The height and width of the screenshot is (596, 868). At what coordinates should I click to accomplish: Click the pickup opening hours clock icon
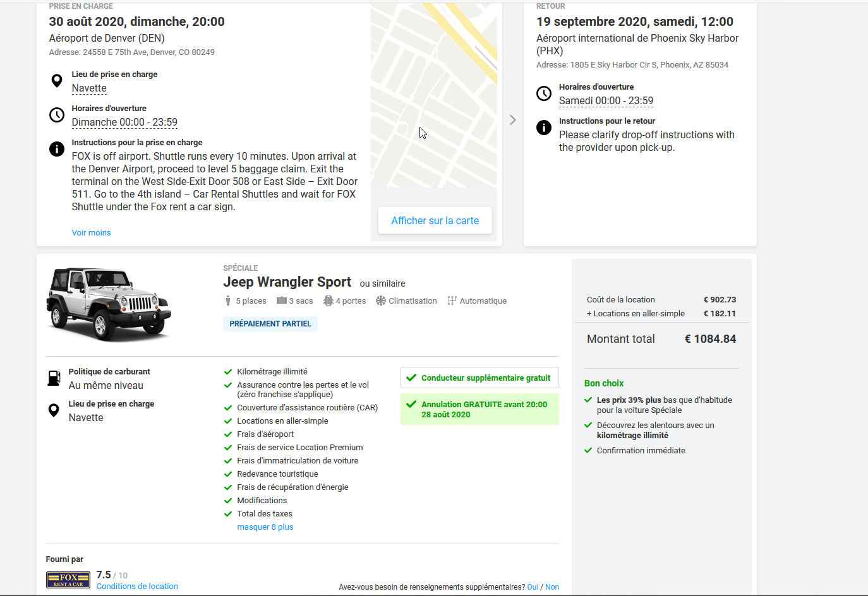pyautogui.click(x=57, y=115)
